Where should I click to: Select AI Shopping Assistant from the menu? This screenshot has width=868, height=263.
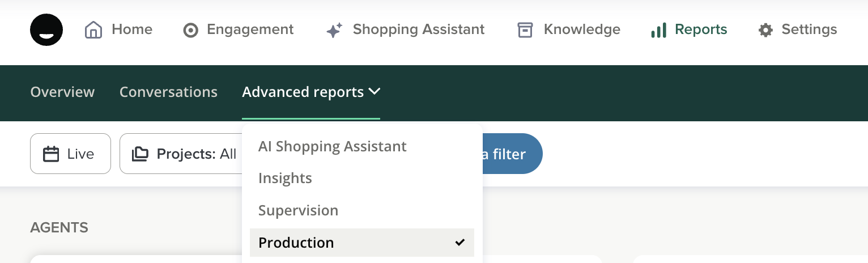pos(332,146)
